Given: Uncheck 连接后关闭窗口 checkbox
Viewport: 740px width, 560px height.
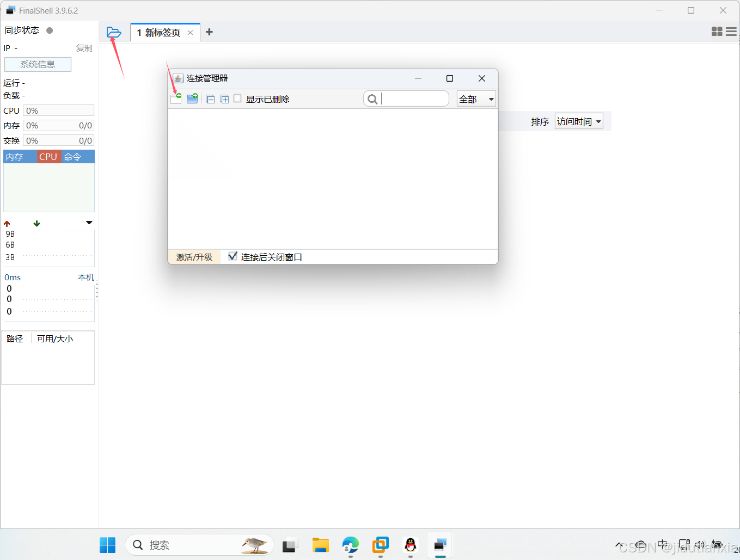Looking at the screenshot, I should 233,256.
